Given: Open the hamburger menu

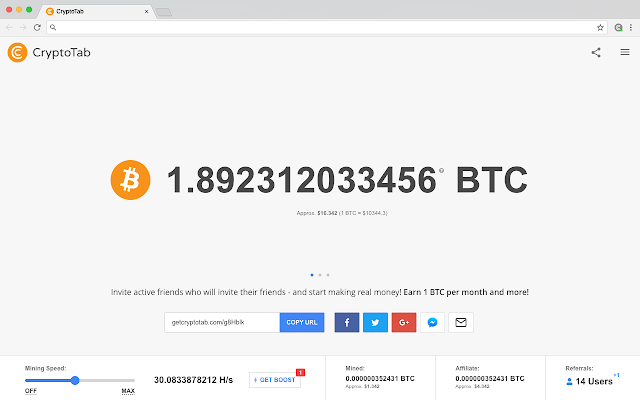Looking at the screenshot, I should tap(624, 52).
